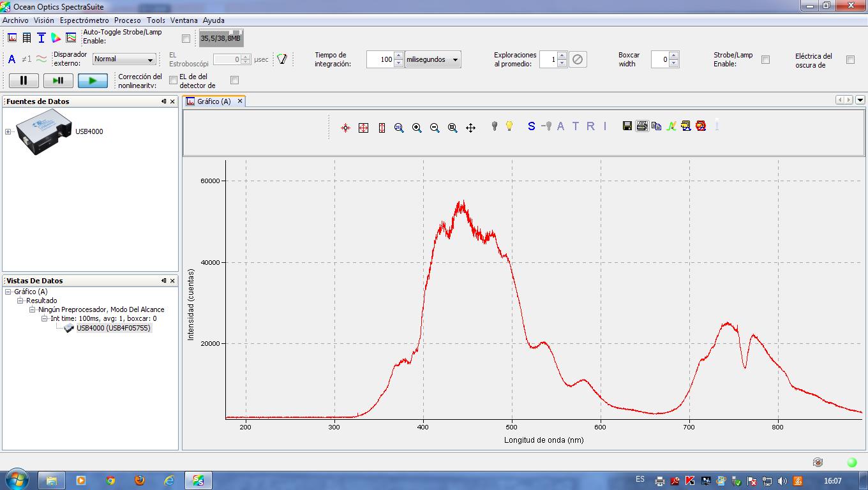Open Disparador externo Normal dropdown

pos(124,59)
